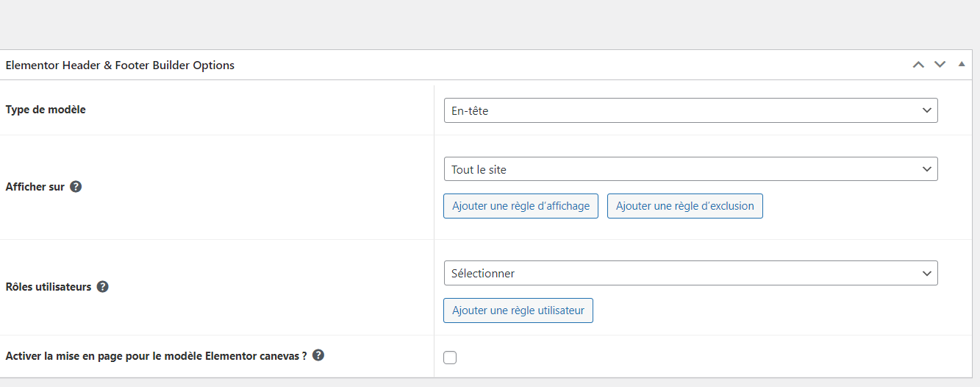The width and height of the screenshot is (980, 387).
Task: Click the Afficher sur label text
Action: [35, 187]
